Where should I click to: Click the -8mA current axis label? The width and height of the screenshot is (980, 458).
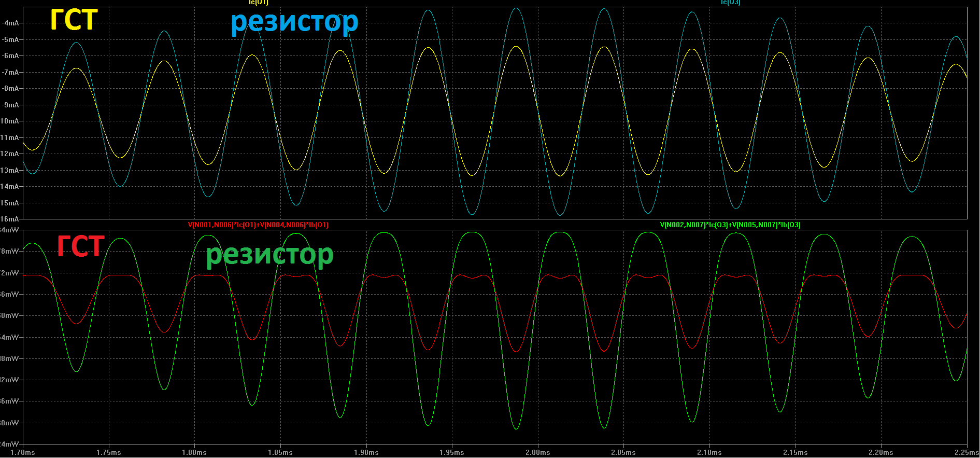[10, 88]
